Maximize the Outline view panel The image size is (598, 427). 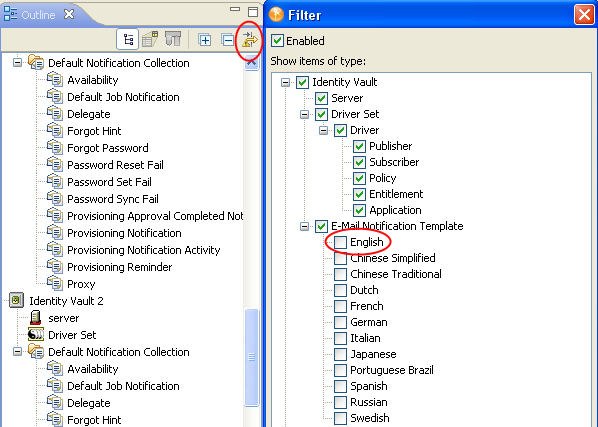[253, 12]
